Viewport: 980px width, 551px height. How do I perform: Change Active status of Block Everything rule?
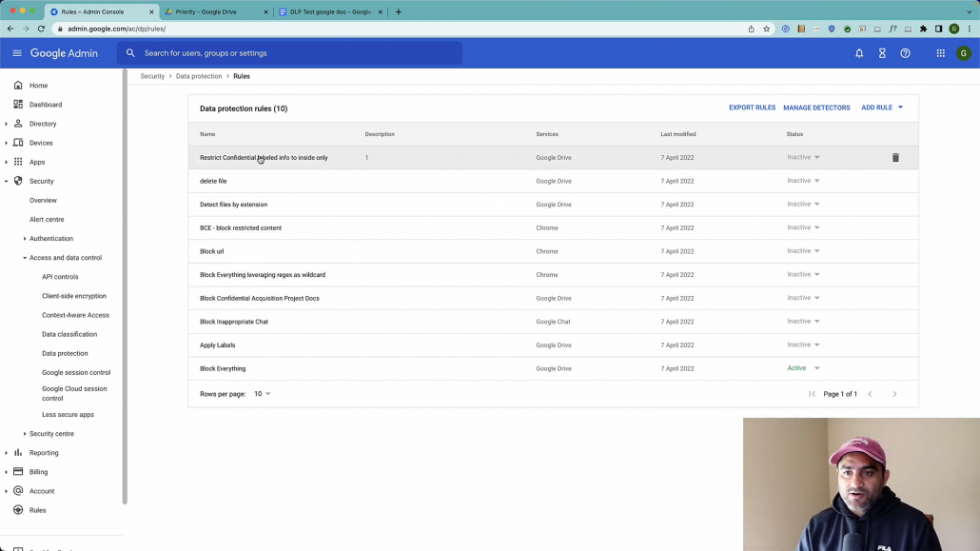tap(803, 368)
